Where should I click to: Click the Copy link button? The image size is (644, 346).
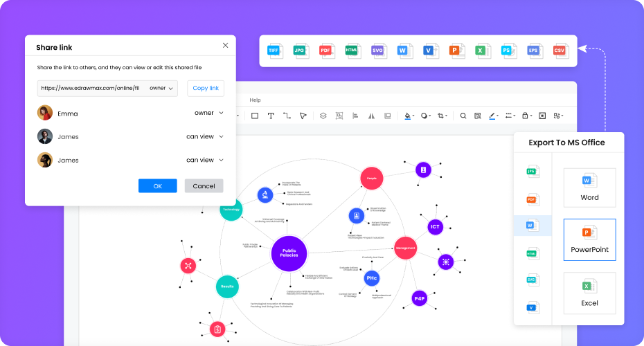[206, 88]
